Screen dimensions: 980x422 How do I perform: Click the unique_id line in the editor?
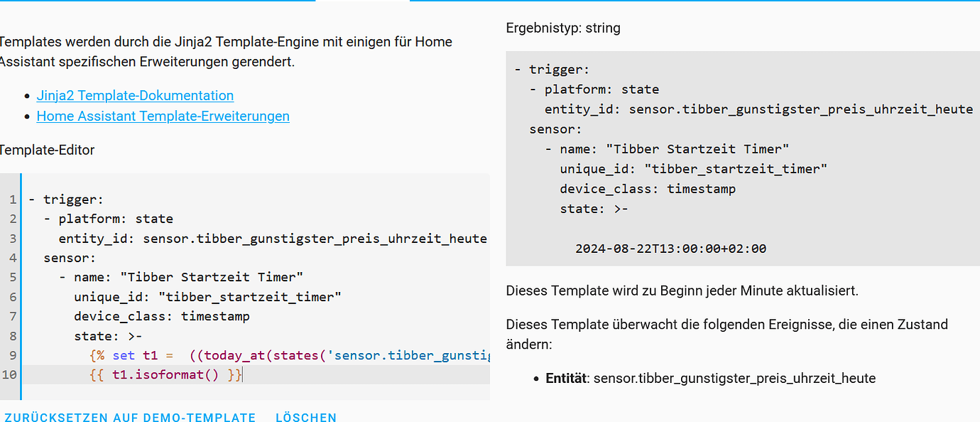click(207, 297)
